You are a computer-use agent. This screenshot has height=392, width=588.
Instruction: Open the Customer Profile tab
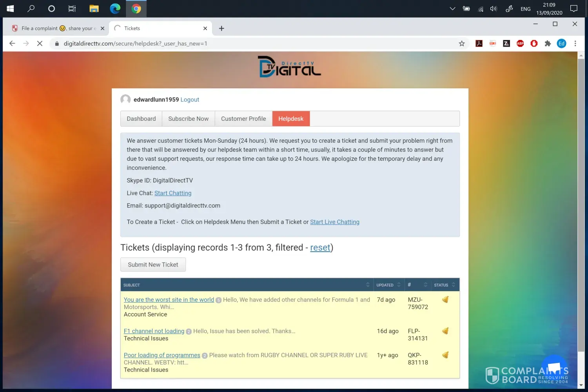(243, 119)
